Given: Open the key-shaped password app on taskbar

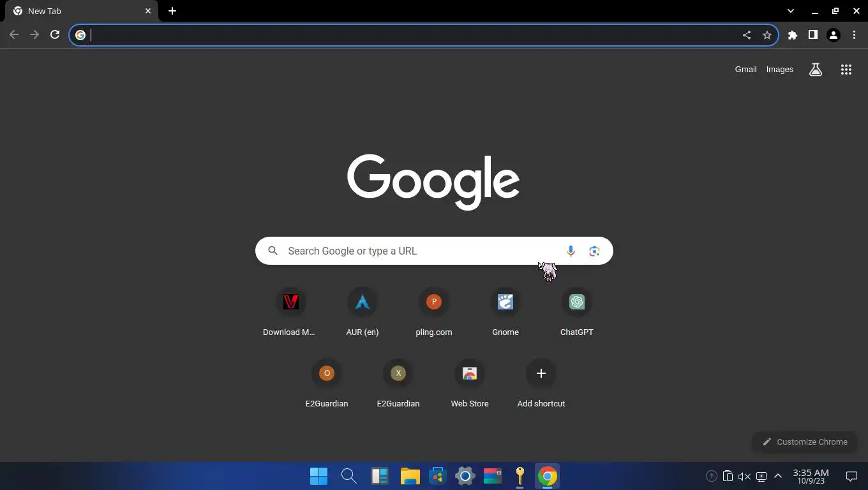Looking at the screenshot, I should pyautogui.click(x=520, y=476).
